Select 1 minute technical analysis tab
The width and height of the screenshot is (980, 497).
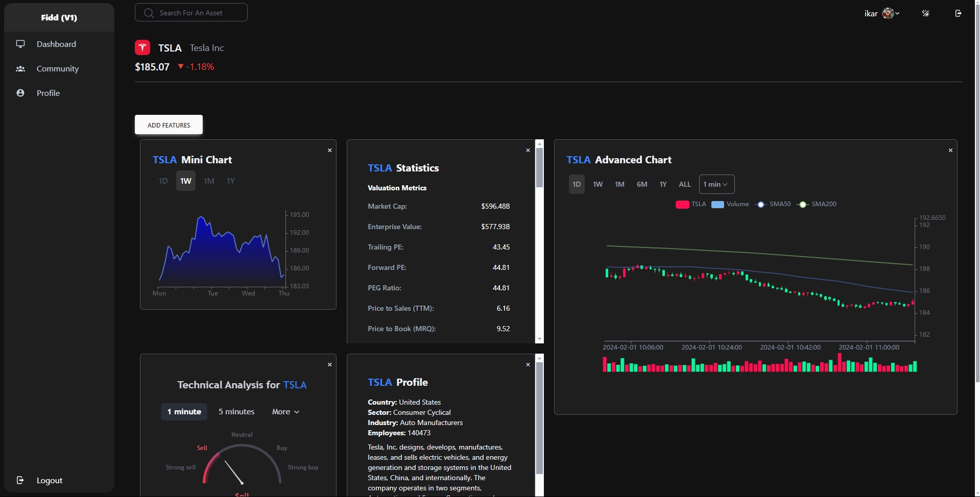tap(184, 411)
